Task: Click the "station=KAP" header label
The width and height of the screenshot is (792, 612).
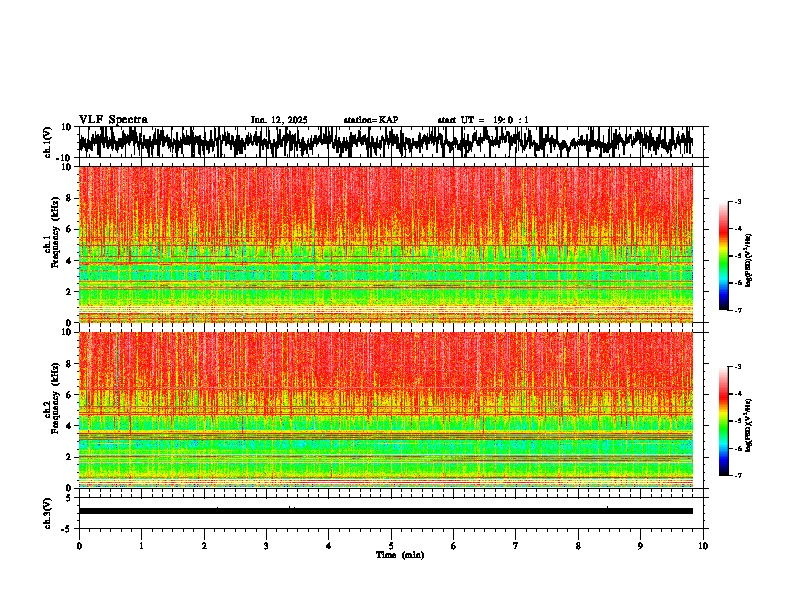Action: pyautogui.click(x=371, y=120)
